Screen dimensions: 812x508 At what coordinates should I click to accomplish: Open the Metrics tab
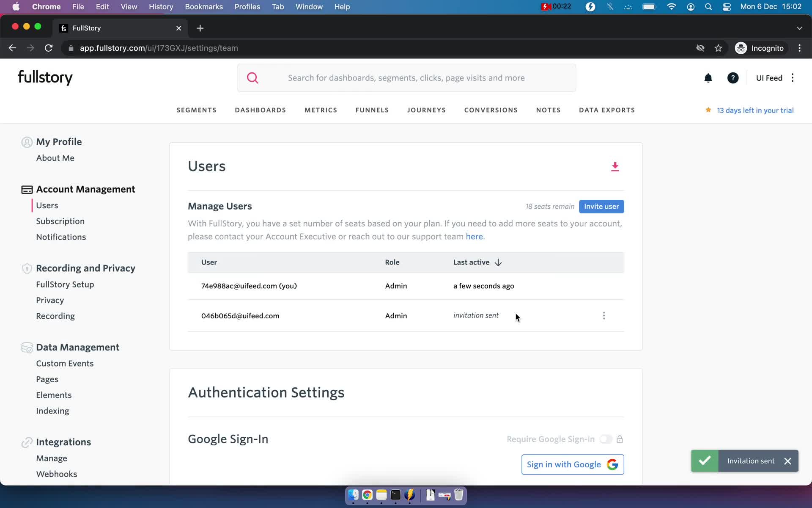tap(321, 110)
